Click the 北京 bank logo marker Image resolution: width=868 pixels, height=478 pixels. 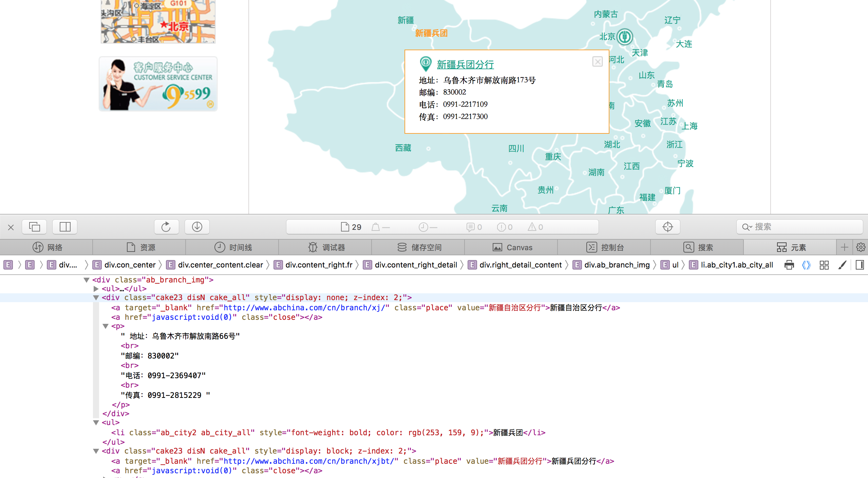(x=625, y=37)
